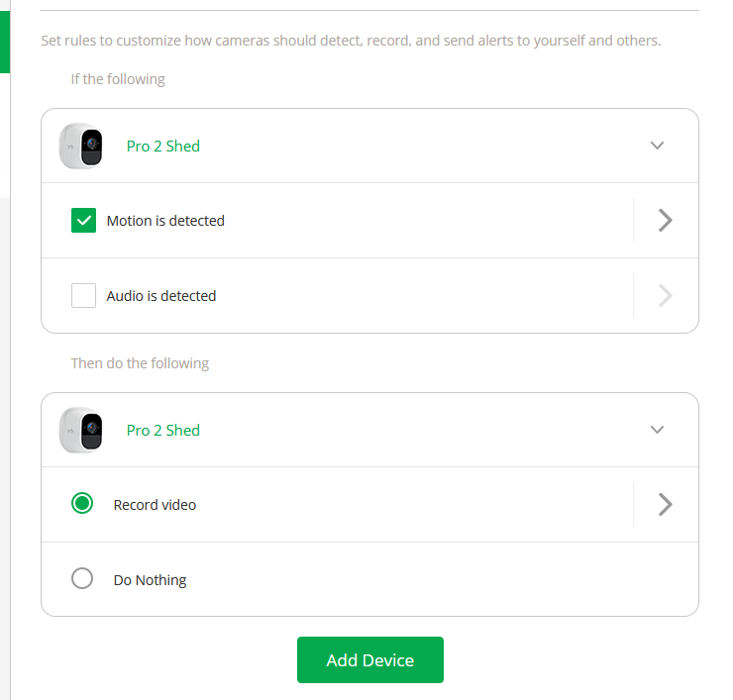Click the camera thumbnail in the action section
733x700 pixels.
(x=81, y=430)
